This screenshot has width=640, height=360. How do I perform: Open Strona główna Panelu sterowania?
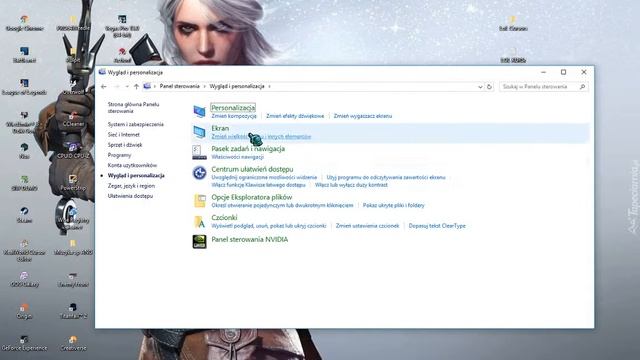point(133,108)
